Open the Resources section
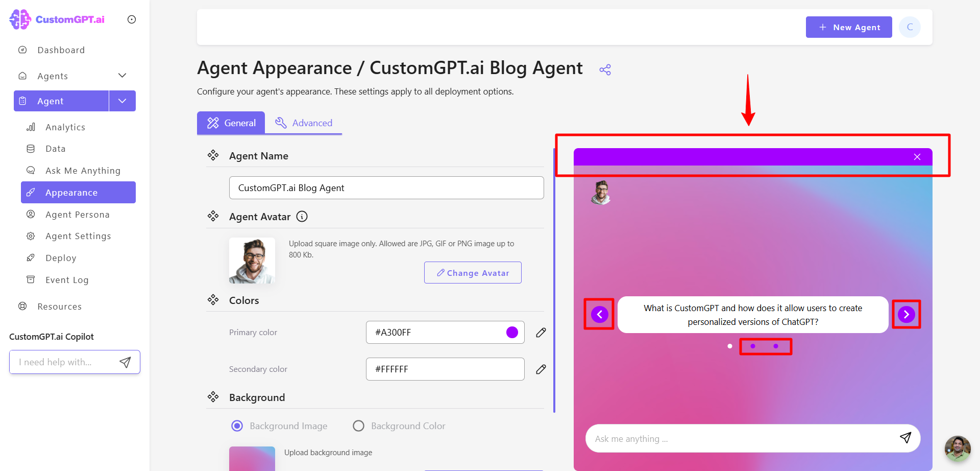980x471 pixels. (x=59, y=307)
